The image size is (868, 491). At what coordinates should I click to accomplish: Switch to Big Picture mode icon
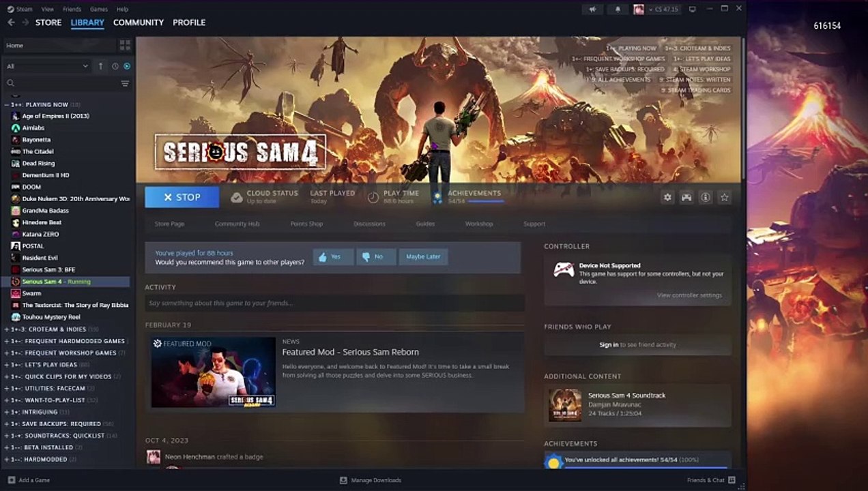point(693,9)
